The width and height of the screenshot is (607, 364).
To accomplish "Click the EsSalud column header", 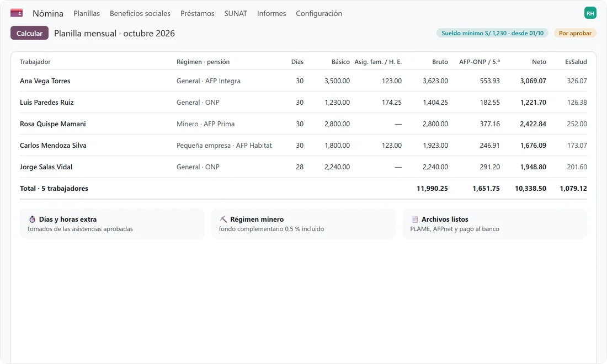I will point(576,62).
